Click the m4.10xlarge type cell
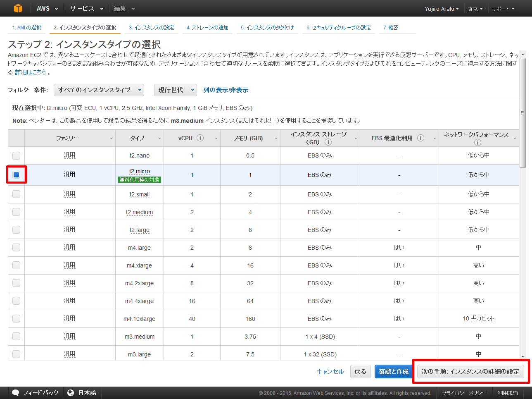The width and height of the screenshot is (532, 399). click(140, 319)
